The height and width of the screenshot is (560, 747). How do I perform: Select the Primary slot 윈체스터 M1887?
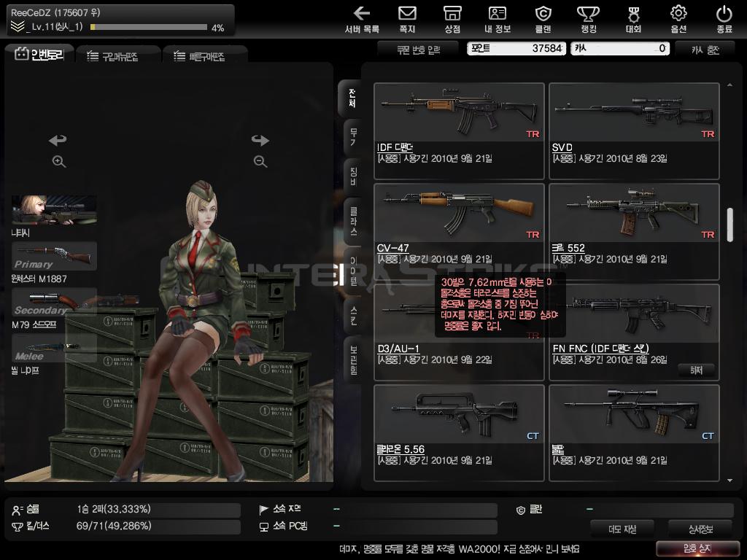(54, 256)
